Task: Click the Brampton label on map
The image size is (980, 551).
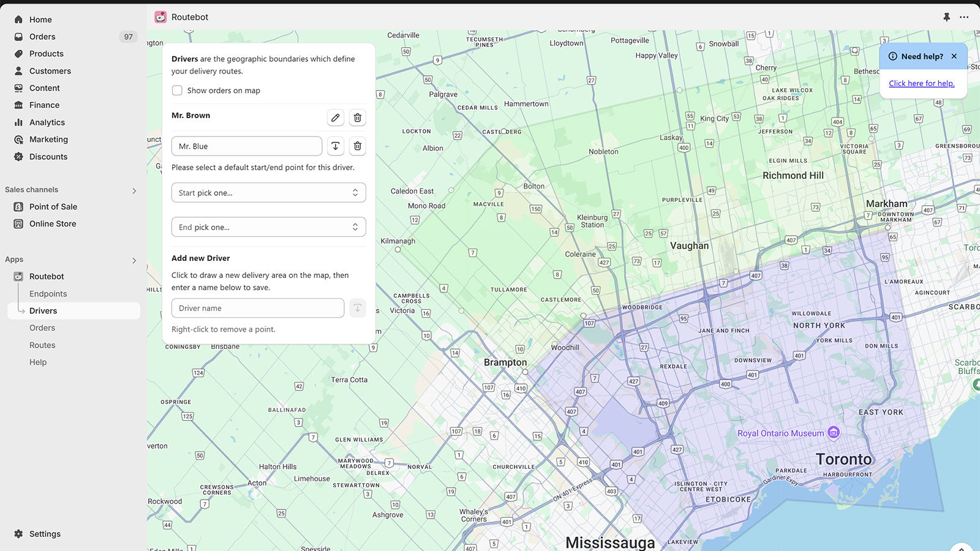Action: click(505, 362)
